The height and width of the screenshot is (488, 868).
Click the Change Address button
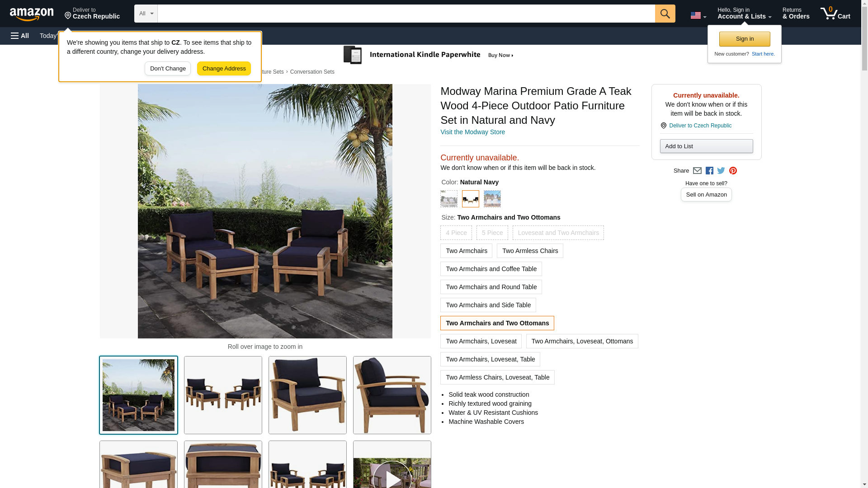point(224,69)
